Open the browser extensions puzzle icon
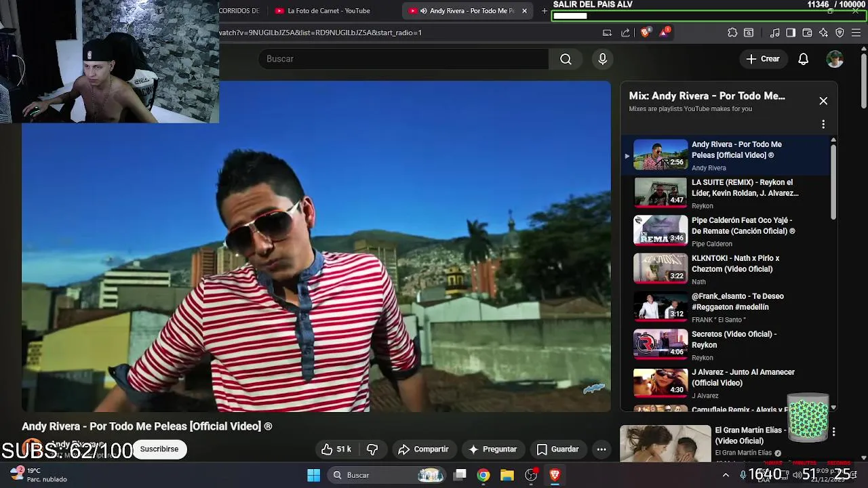The image size is (868, 488). [732, 33]
